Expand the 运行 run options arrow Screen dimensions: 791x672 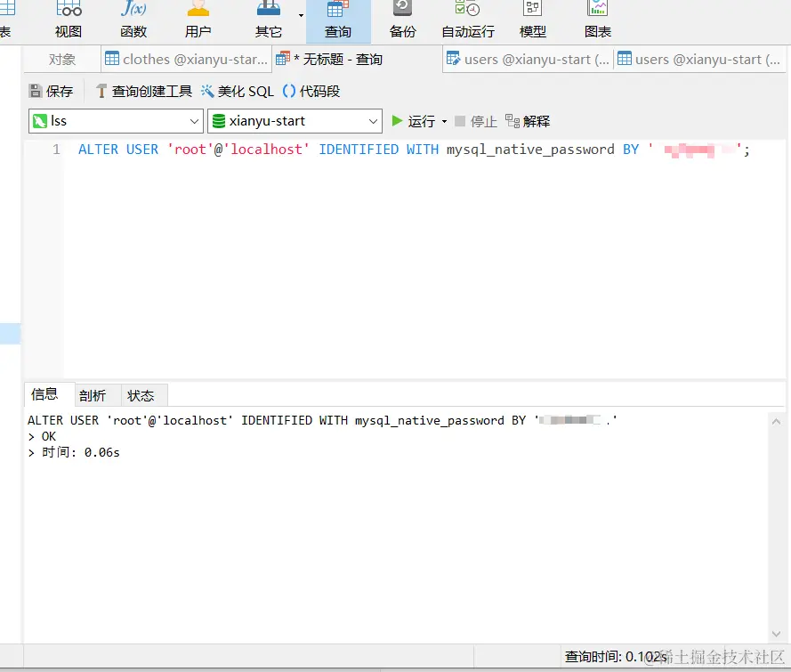pos(444,122)
